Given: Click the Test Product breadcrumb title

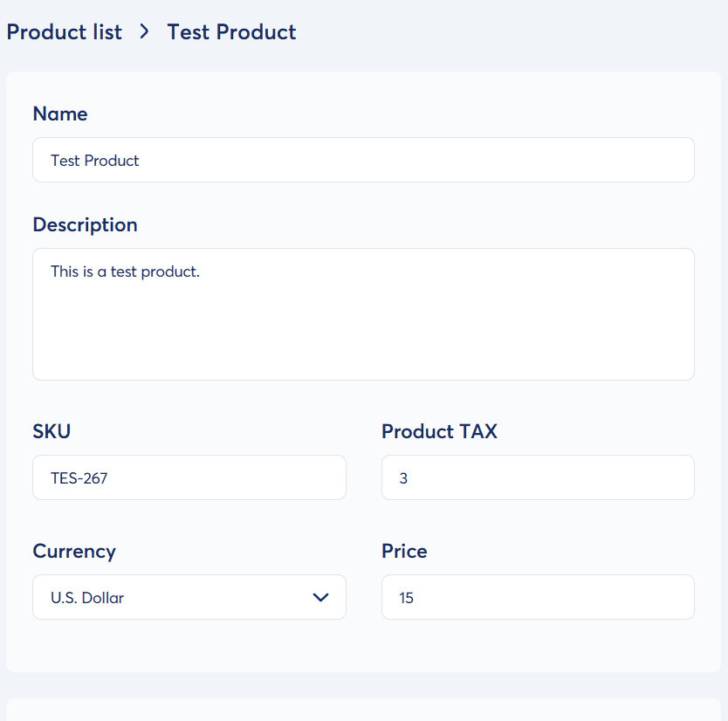Looking at the screenshot, I should click(x=231, y=32).
